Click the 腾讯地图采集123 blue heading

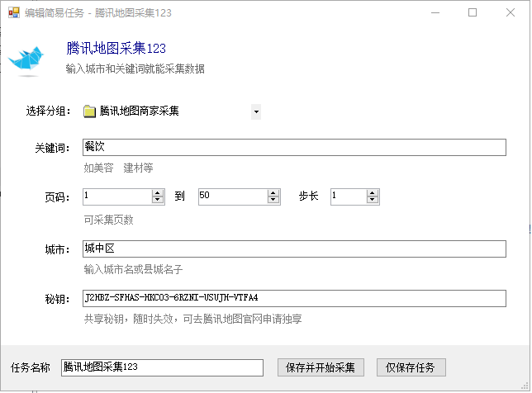coord(116,48)
